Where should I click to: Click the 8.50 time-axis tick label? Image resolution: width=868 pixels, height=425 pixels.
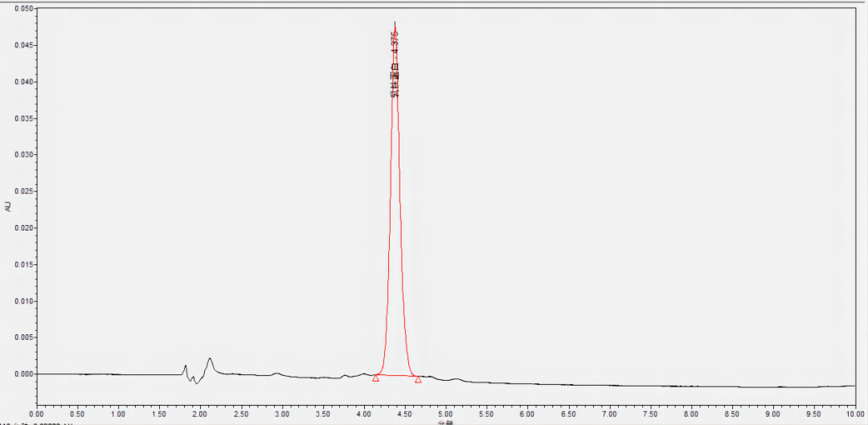(x=733, y=414)
